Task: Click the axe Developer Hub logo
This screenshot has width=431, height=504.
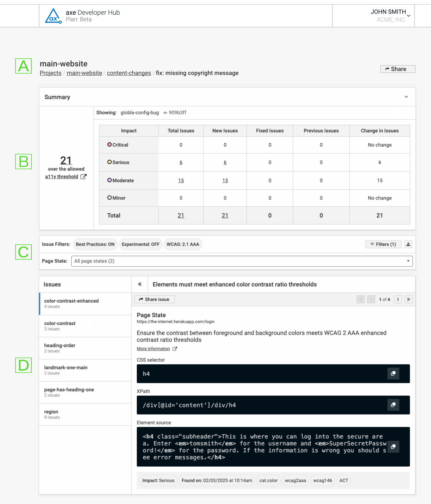Action: [53, 16]
